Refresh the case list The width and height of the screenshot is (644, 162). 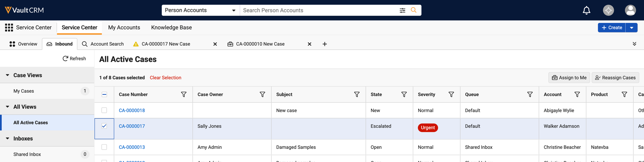tap(74, 59)
